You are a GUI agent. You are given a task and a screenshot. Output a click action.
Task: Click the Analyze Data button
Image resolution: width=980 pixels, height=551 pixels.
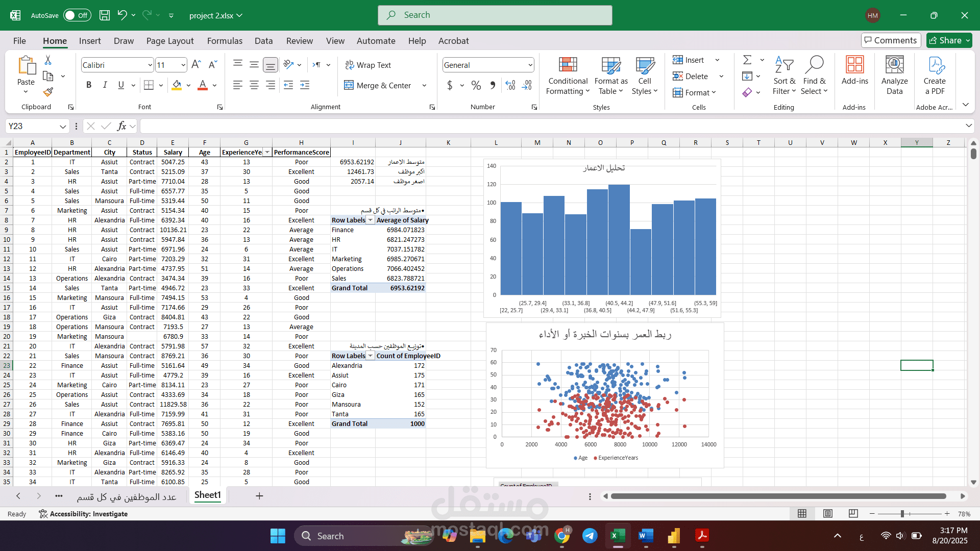(x=894, y=76)
